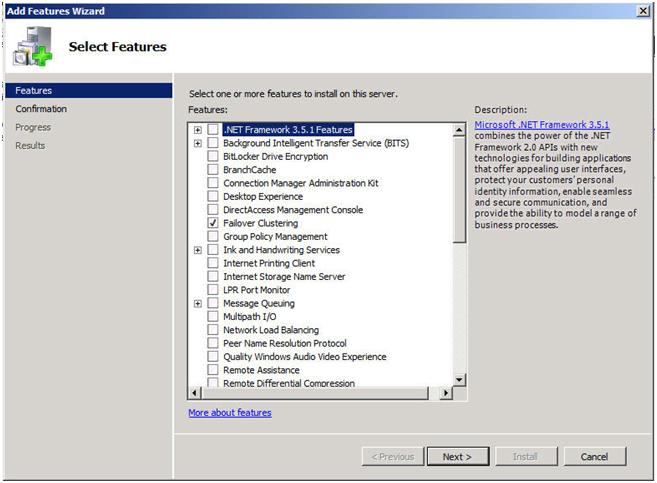This screenshot has height=483, width=657.
Task: Click the horizontal scrollbar right arrow
Action: click(446, 394)
